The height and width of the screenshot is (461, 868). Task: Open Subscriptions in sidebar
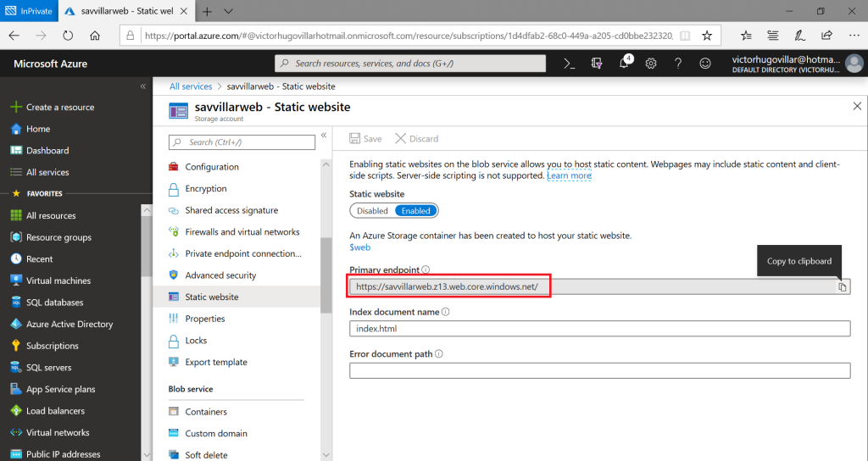pos(52,346)
